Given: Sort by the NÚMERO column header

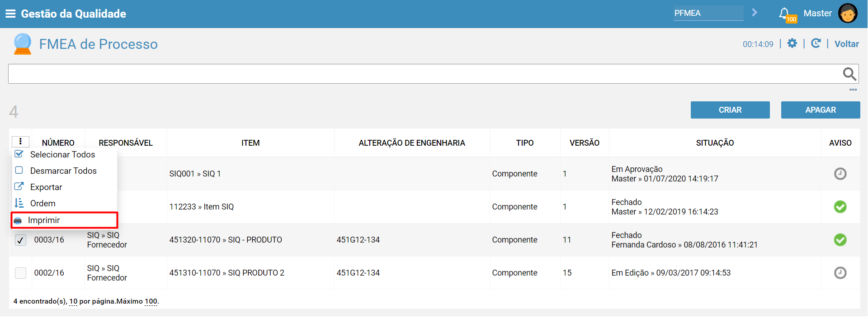Looking at the screenshot, I should point(58,143).
